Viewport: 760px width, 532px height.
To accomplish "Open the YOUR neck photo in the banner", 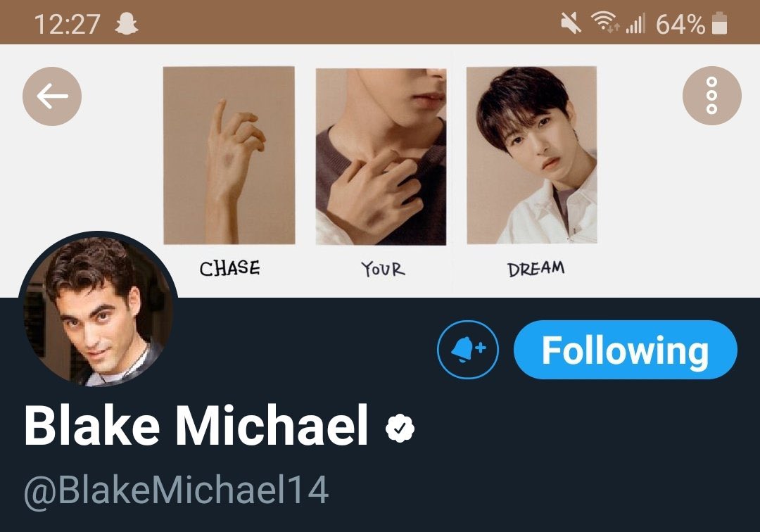I will click(x=381, y=156).
